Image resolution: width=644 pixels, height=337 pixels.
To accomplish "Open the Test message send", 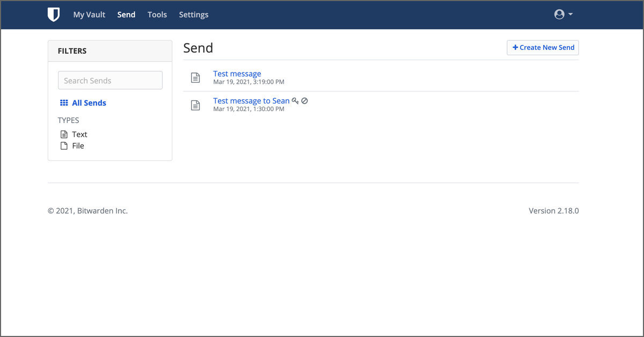I will click(237, 74).
